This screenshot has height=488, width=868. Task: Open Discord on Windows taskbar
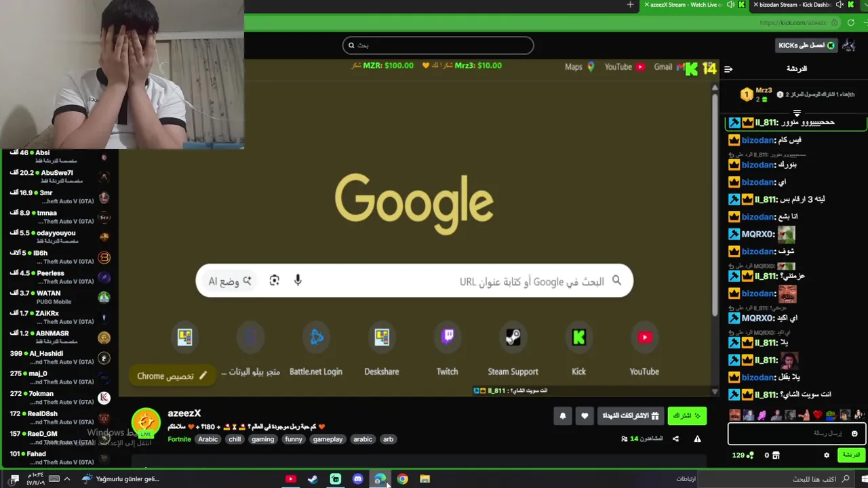pos(358,479)
